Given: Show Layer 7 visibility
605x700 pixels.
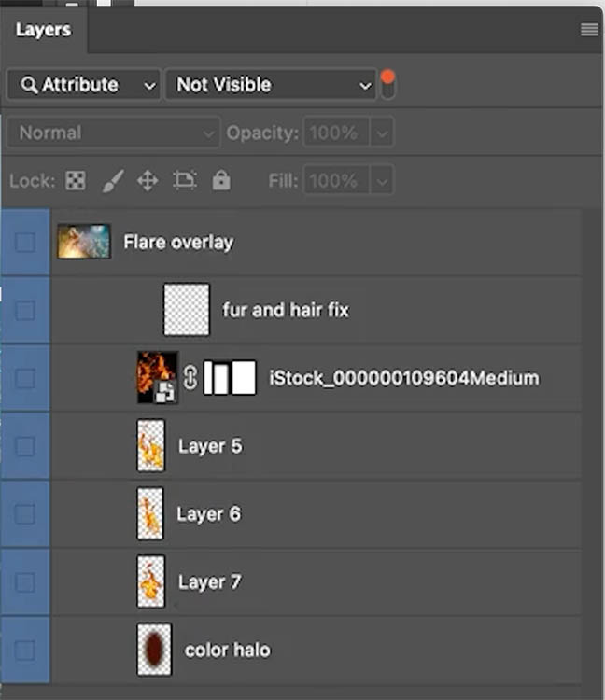Looking at the screenshot, I should pyautogui.click(x=25, y=581).
